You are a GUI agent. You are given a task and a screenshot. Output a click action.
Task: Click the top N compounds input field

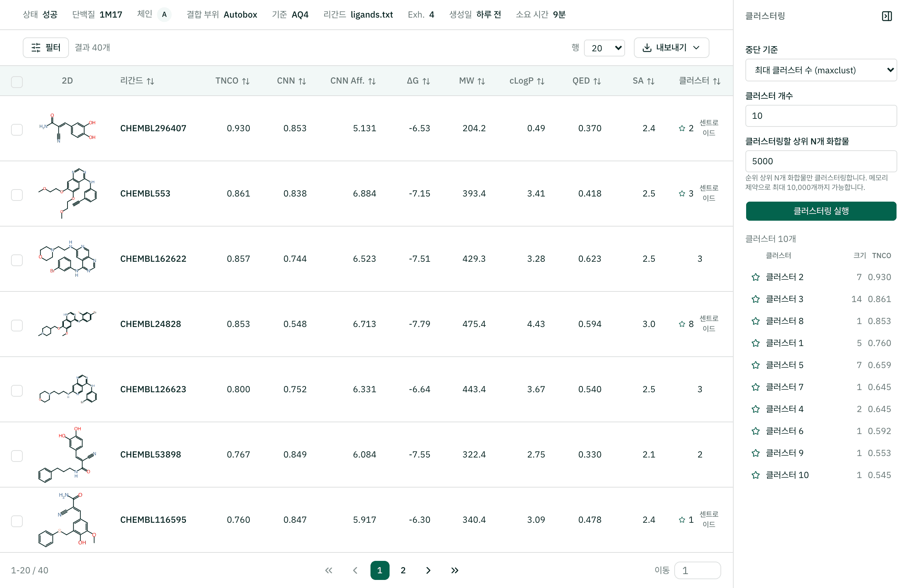[821, 161]
